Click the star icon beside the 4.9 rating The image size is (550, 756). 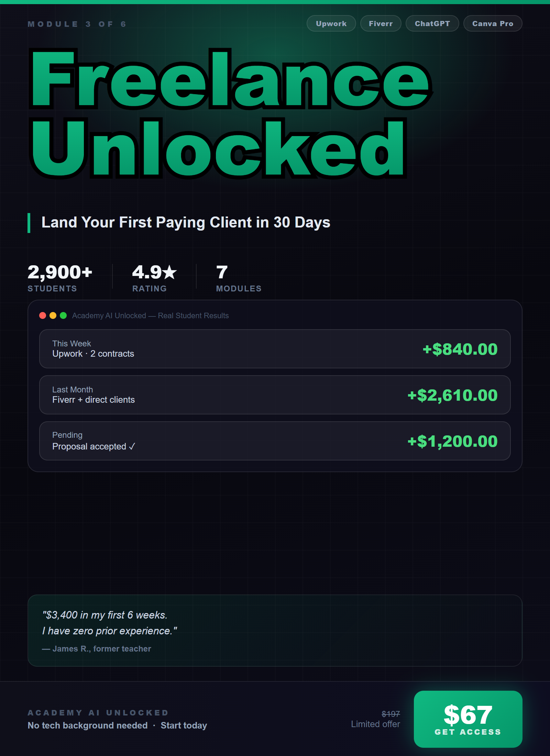(169, 273)
